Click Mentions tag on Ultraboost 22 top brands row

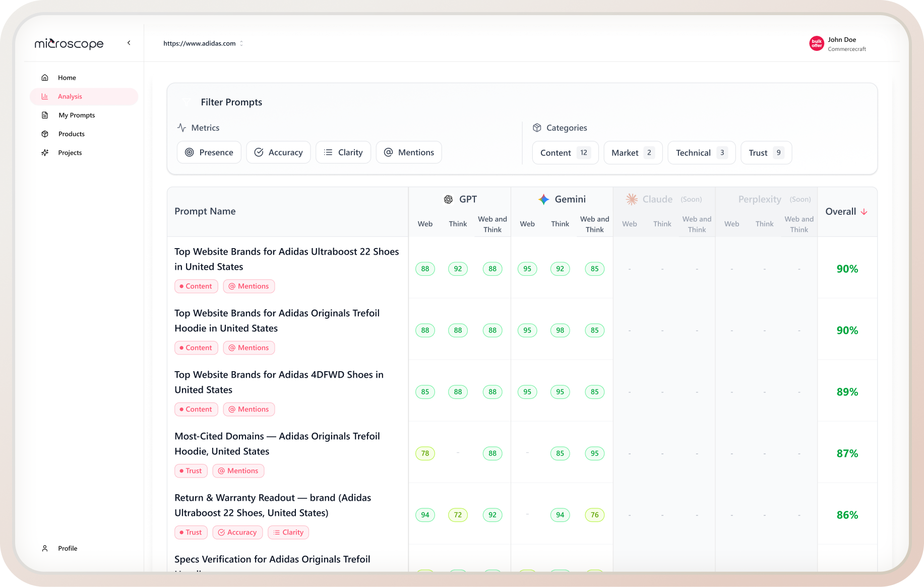[x=249, y=286]
